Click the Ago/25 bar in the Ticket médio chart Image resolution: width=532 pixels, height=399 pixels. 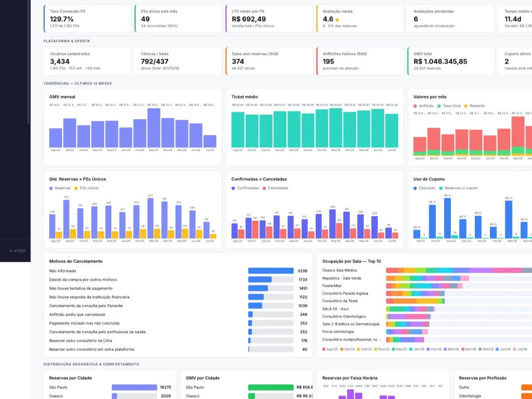tap(238, 129)
